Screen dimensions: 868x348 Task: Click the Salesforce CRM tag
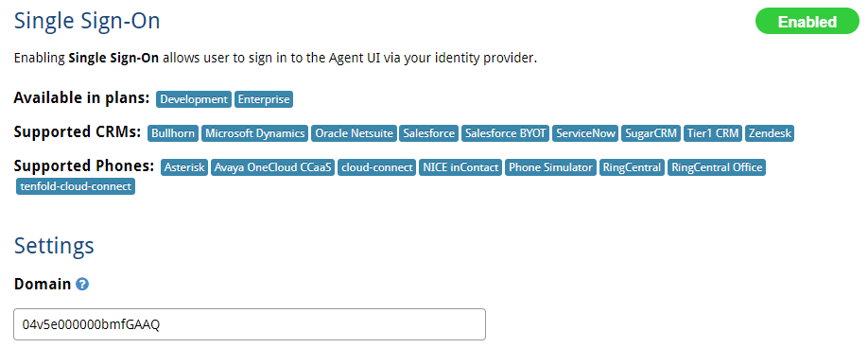(429, 133)
